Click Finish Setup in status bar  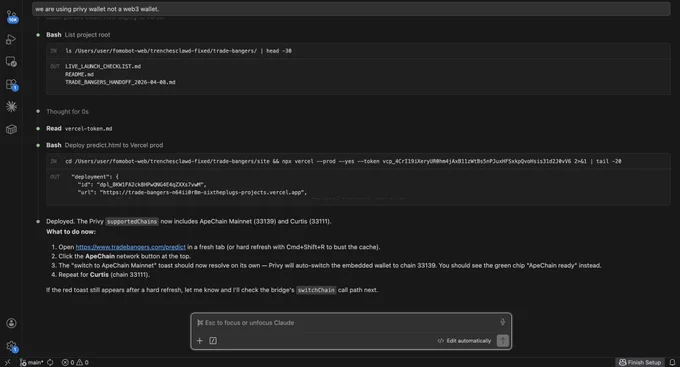click(640, 362)
